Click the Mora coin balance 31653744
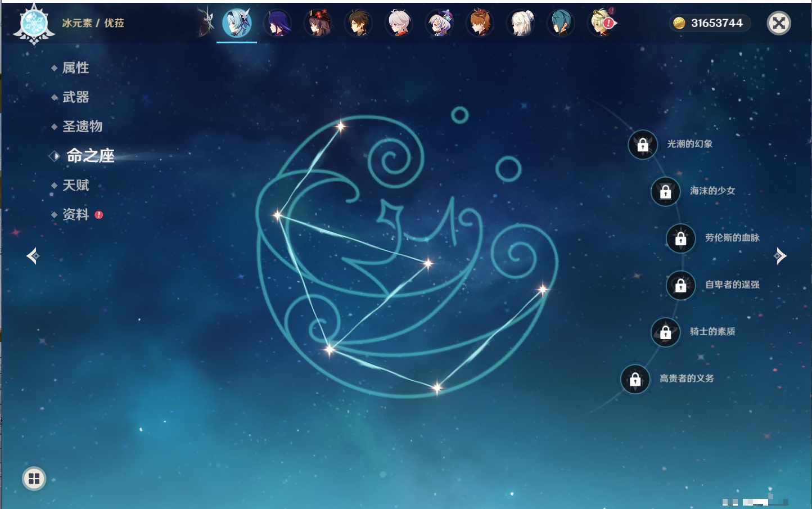The width and height of the screenshot is (812, 509). pyautogui.click(x=710, y=23)
